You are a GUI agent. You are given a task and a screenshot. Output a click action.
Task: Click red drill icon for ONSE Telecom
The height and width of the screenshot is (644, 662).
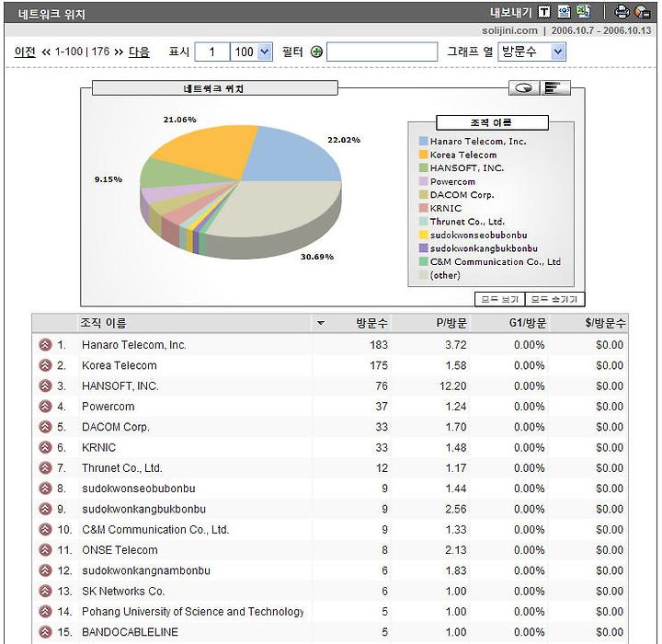click(x=45, y=550)
